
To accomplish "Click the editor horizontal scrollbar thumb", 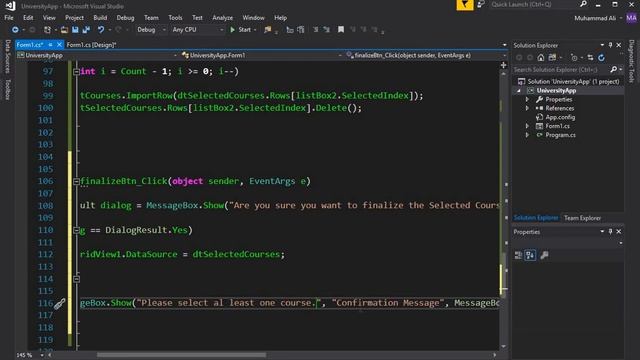I will pos(181,355).
